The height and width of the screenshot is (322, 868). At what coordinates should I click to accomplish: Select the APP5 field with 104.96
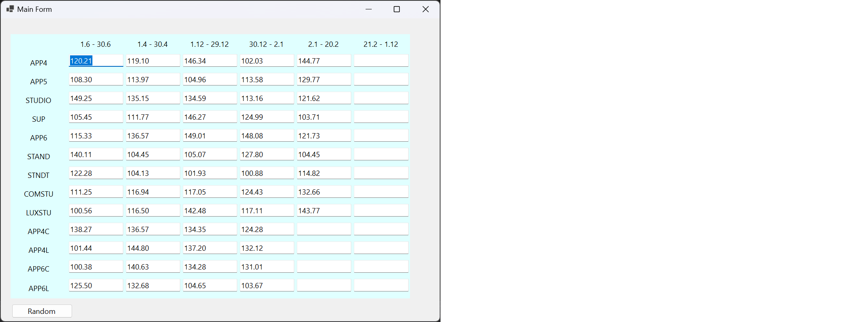point(210,79)
